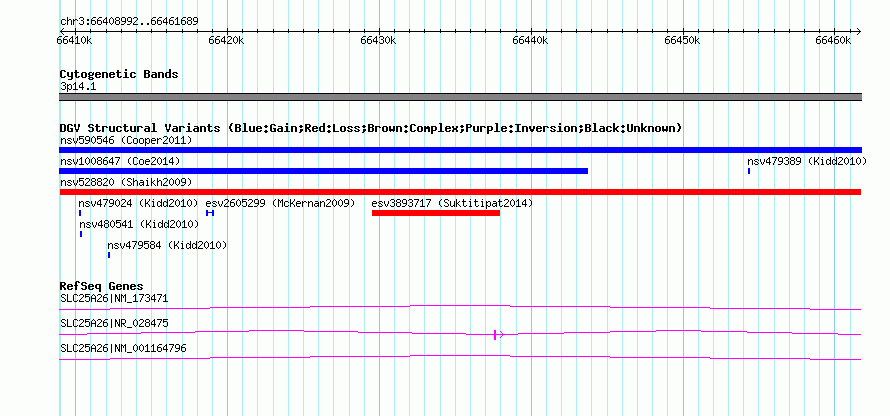Open the nsv528820 (Shaikh2009) label
Image resolution: width=890 pixels, height=416 pixels.
126,182
